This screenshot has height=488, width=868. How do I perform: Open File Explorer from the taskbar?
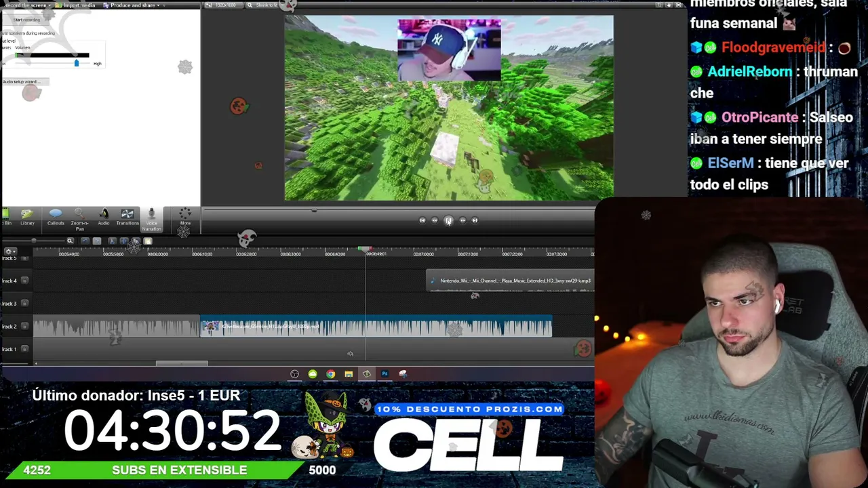click(349, 374)
